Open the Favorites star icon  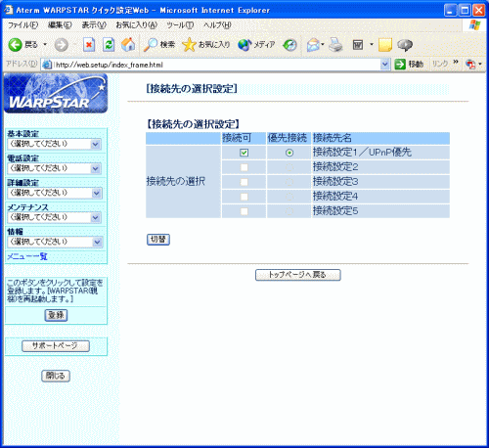(189, 45)
